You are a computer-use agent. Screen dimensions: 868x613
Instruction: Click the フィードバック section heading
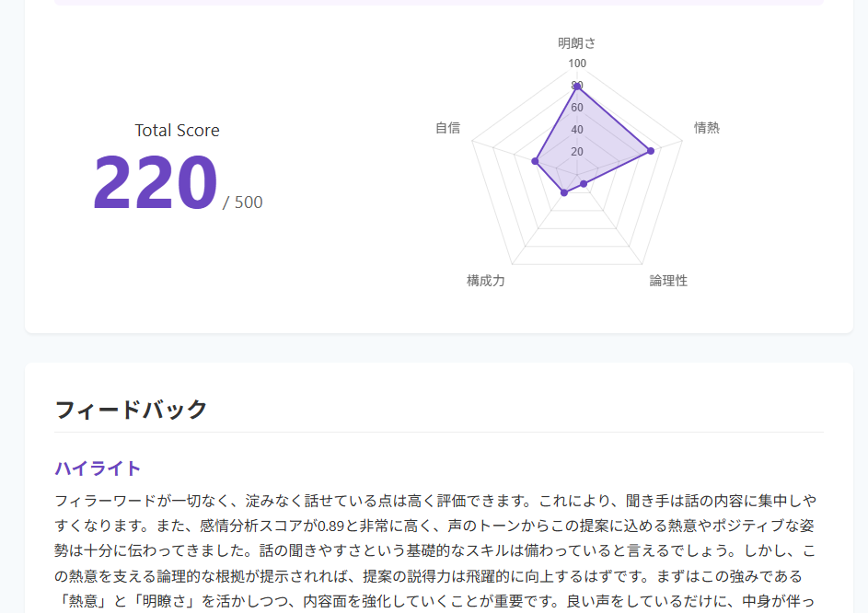(131, 410)
